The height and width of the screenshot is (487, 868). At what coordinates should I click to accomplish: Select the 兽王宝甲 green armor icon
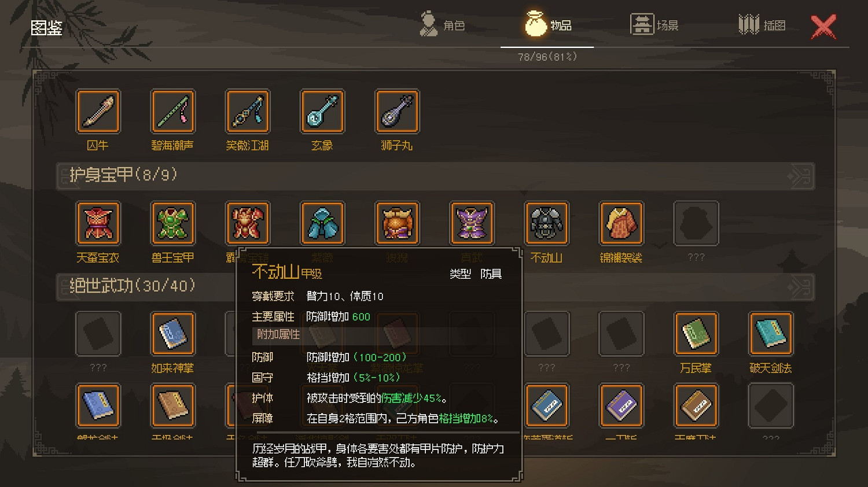point(172,223)
